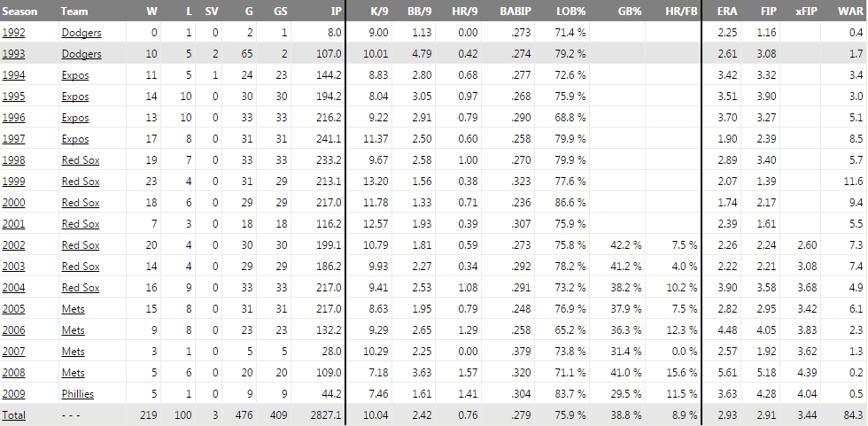The width and height of the screenshot is (868, 426).
Task: Click the Season column header
Action: [19, 12]
